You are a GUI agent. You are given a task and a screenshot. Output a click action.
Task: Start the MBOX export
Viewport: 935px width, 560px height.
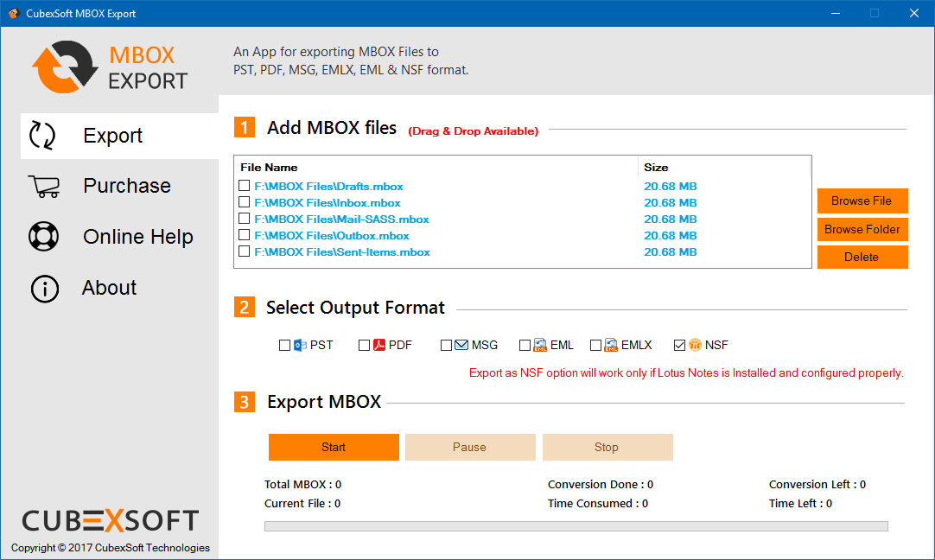tap(334, 448)
